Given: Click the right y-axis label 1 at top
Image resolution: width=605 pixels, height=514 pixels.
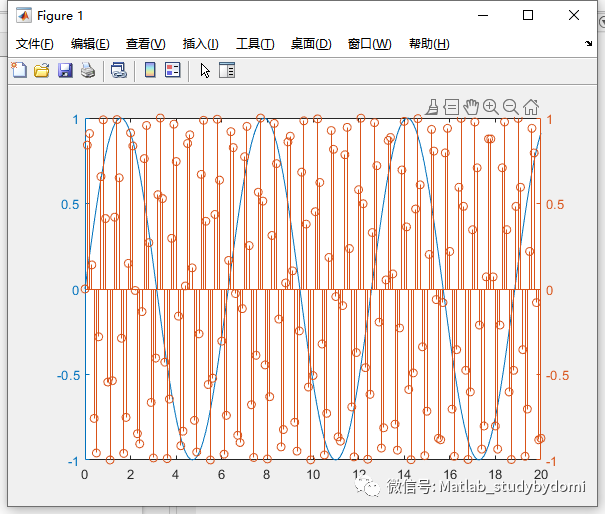Looking at the screenshot, I should click(549, 120).
